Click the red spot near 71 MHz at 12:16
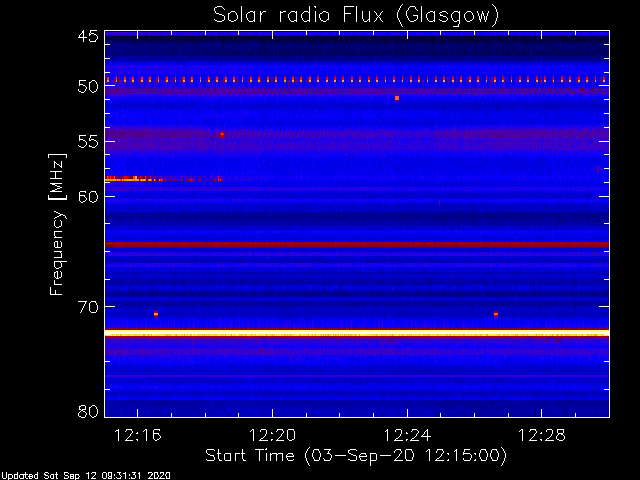This screenshot has height=480, width=640. click(156, 314)
